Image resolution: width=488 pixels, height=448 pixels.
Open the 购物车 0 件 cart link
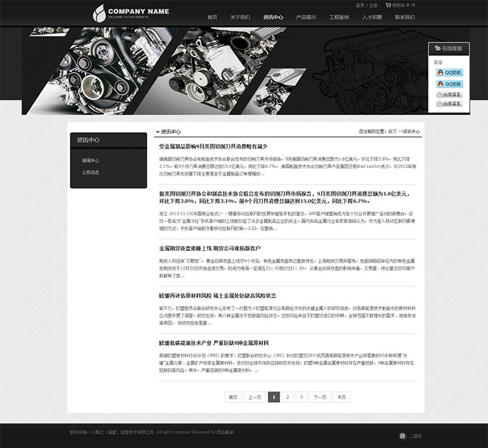404,6
